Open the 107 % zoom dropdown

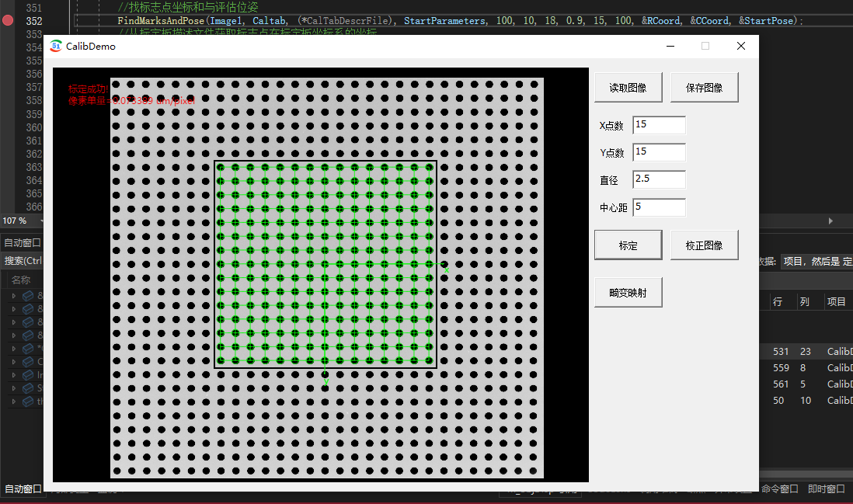tap(41, 221)
